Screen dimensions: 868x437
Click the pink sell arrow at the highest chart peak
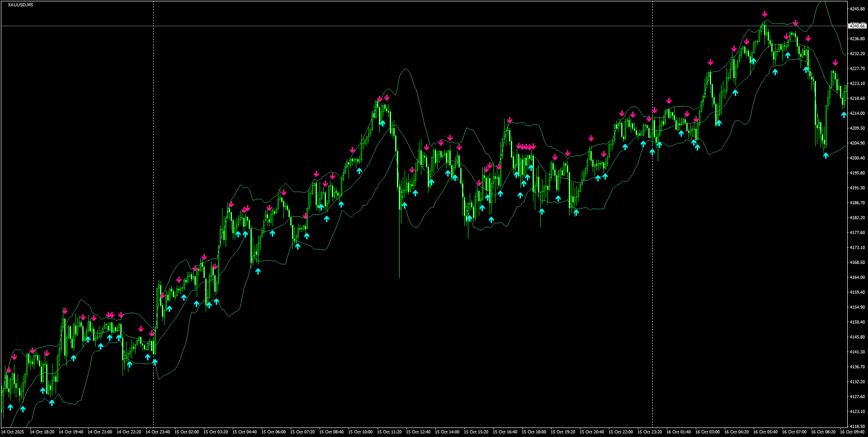[764, 14]
